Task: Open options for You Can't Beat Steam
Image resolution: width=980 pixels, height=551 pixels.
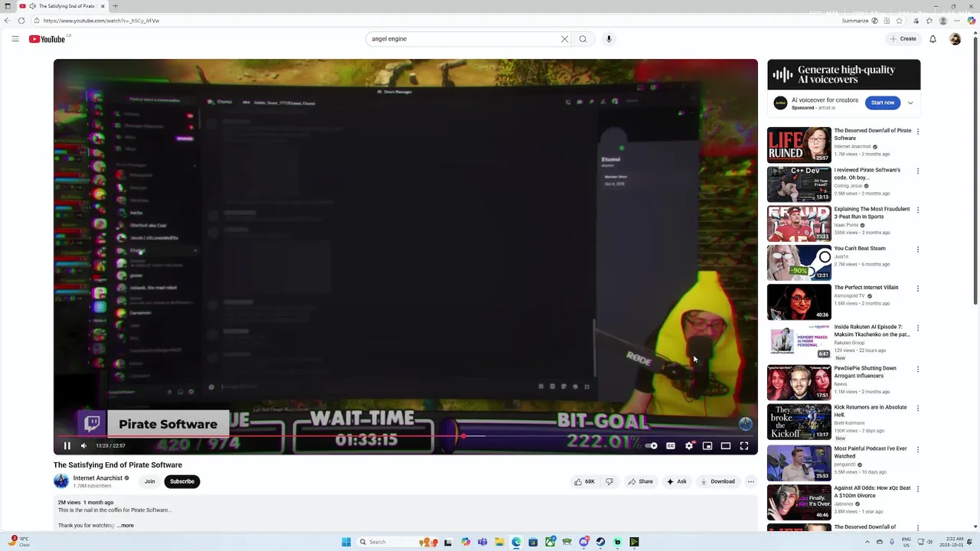Action: click(x=917, y=249)
